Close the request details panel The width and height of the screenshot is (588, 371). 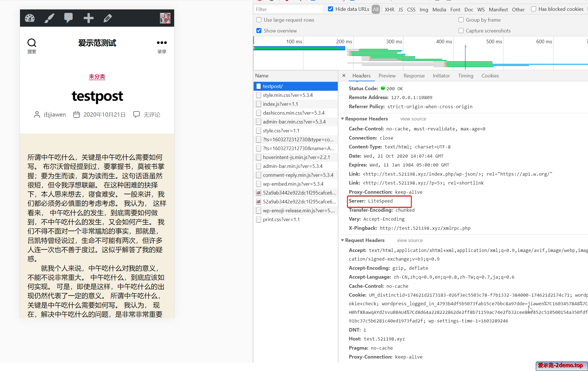click(x=344, y=75)
